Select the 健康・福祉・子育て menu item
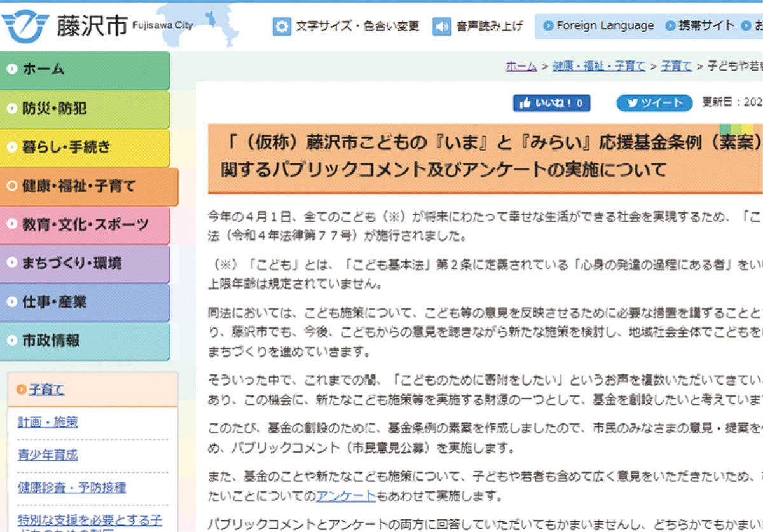Image resolution: width=763 pixels, height=532 pixels. point(88,186)
